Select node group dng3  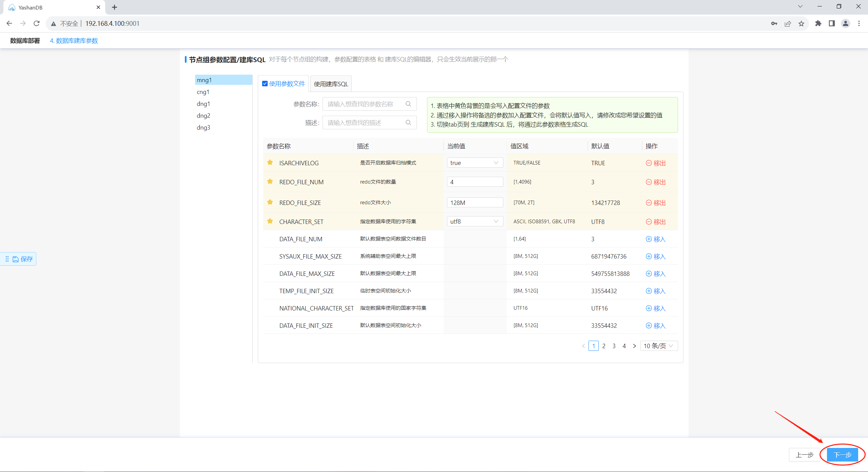point(224,128)
